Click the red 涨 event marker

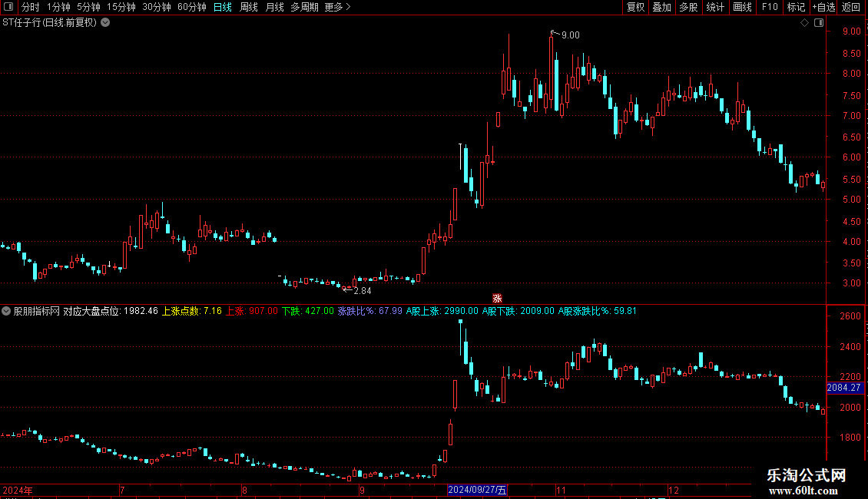pos(497,299)
